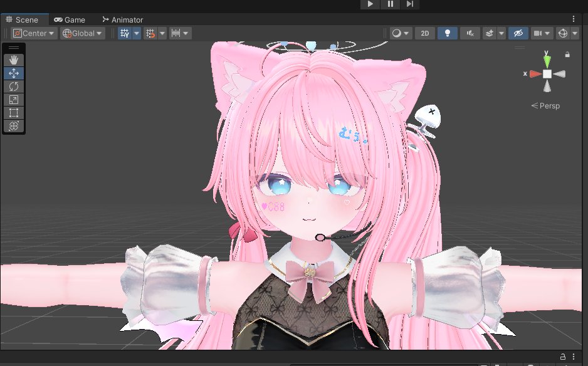
Task: Click the Pause button in the top bar
Action: tap(391, 4)
